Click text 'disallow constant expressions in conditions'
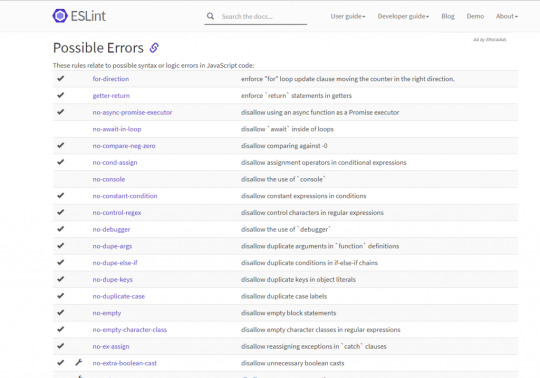The width and height of the screenshot is (540, 378). [303, 196]
